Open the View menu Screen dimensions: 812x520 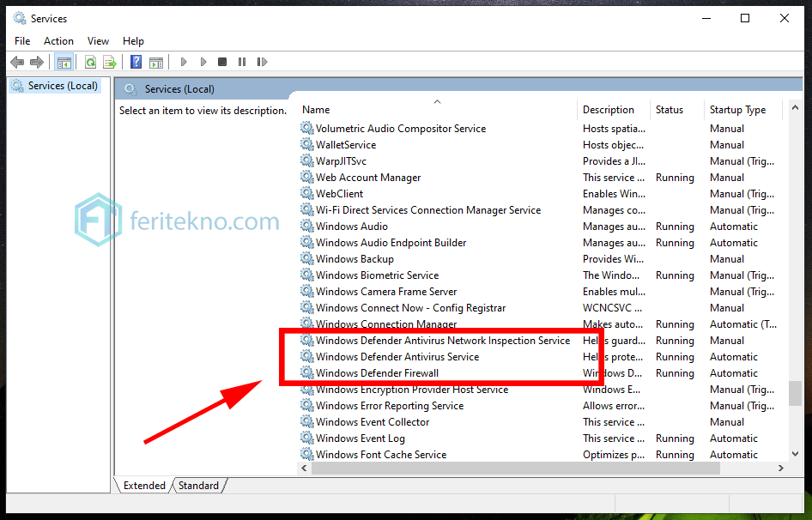point(98,41)
